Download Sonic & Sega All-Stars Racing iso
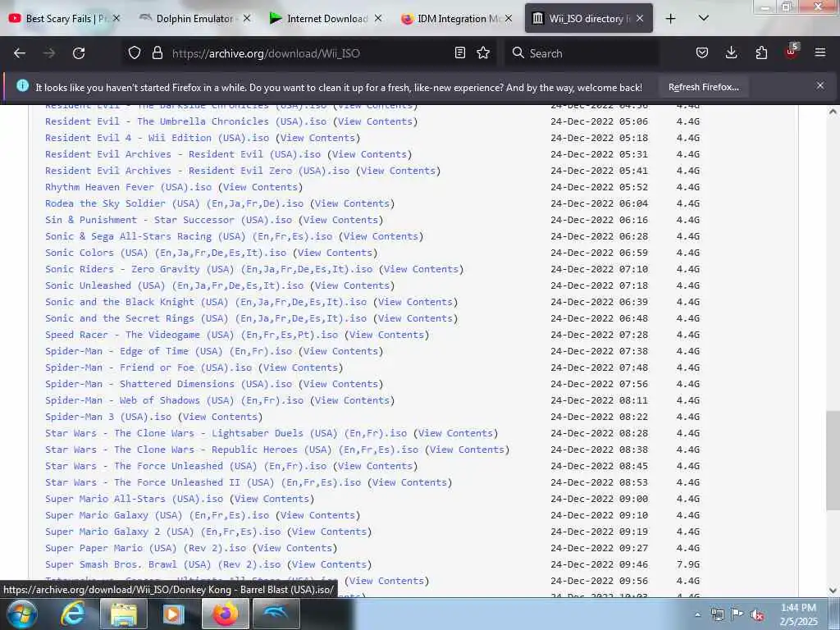This screenshot has height=630, width=840. coord(189,236)
